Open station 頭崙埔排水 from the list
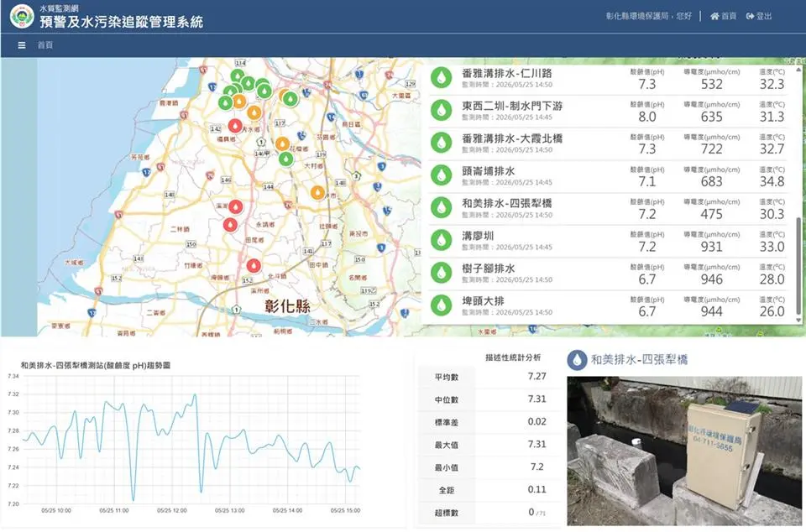 click(x=489, y=170)
